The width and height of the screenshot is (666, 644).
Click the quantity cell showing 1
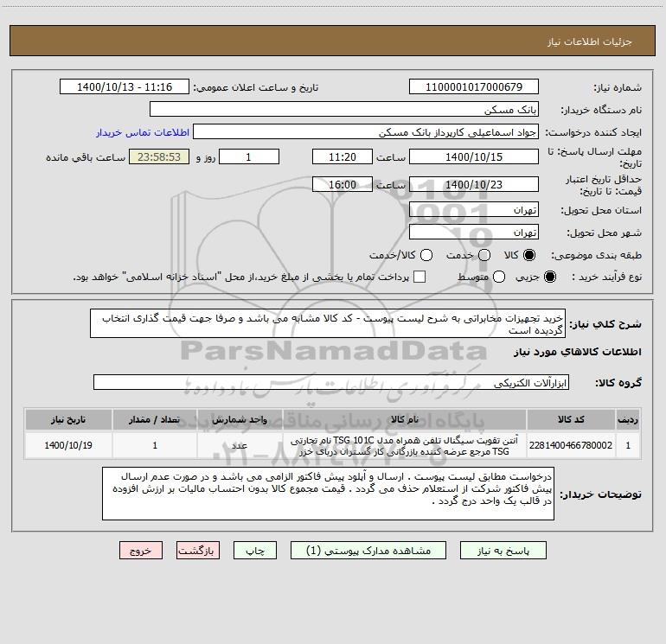point(155,445)
